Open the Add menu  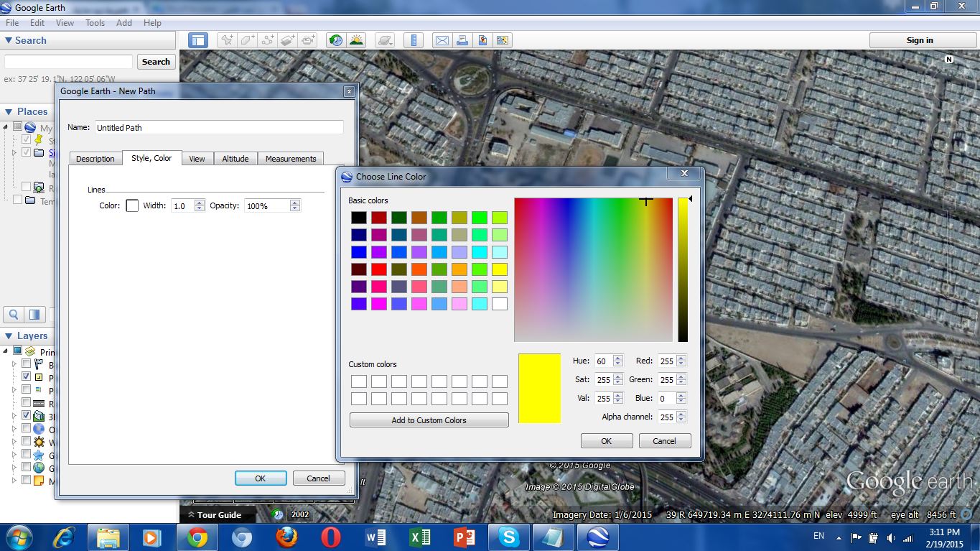point(124,23)
